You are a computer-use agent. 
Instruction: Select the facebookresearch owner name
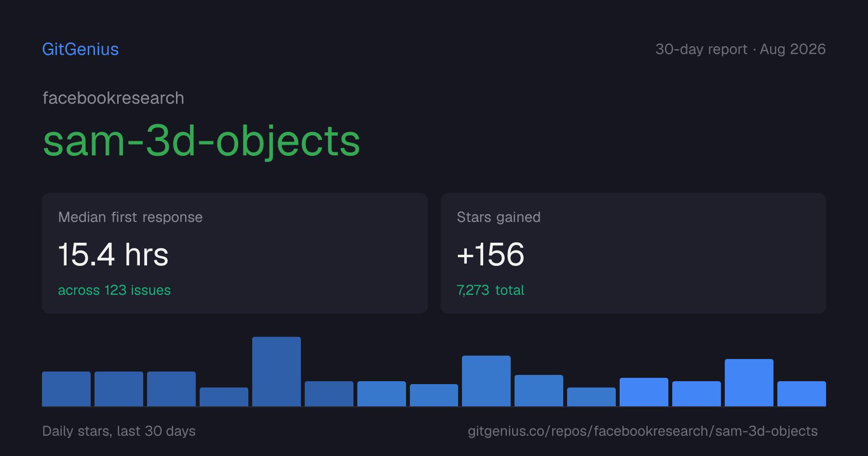pyautogui.click(x=113, y=98)
